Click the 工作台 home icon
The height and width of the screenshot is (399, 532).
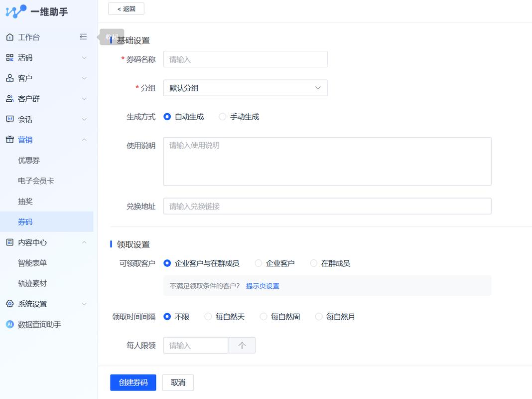10,37
